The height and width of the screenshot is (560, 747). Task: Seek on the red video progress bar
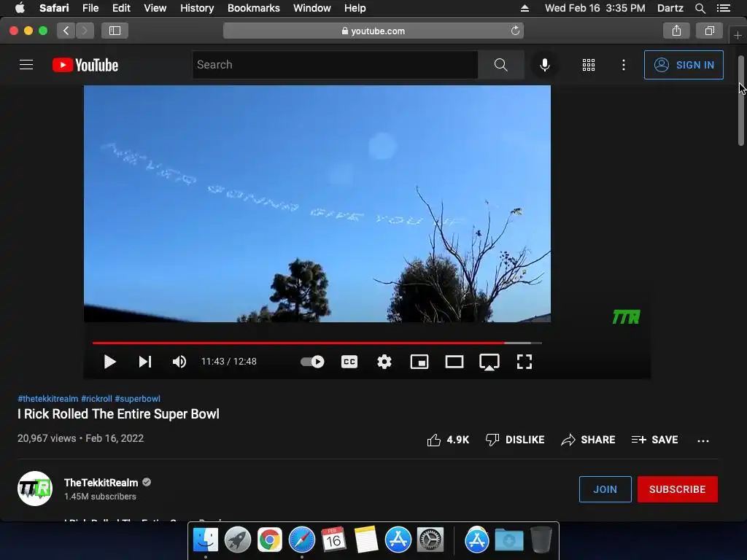pyautogui.click(x=317, y=343)
